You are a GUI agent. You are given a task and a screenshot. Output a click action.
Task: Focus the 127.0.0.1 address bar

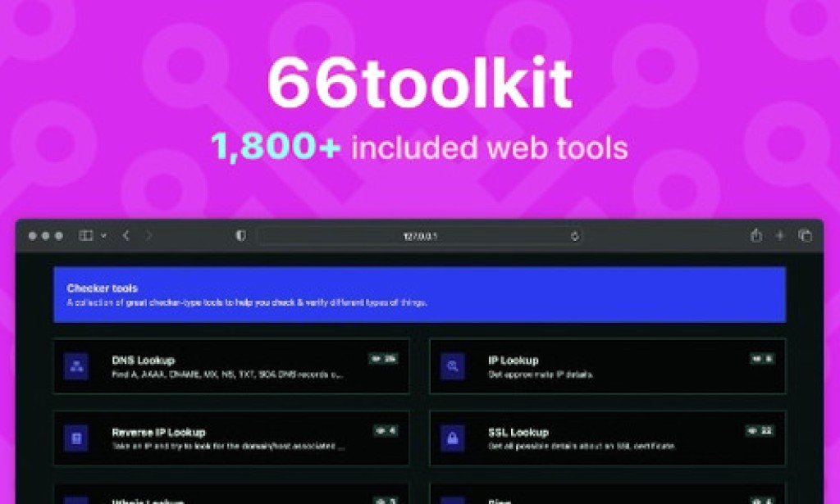click(419, 236)
